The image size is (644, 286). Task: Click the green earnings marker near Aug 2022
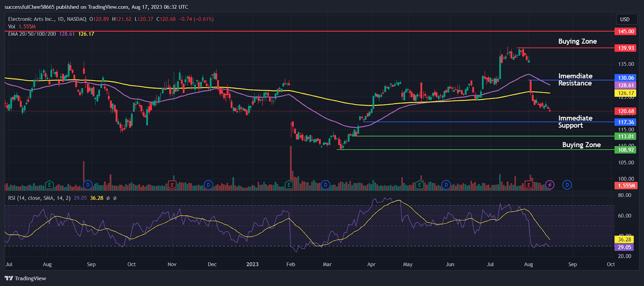[x=49, y=185]
